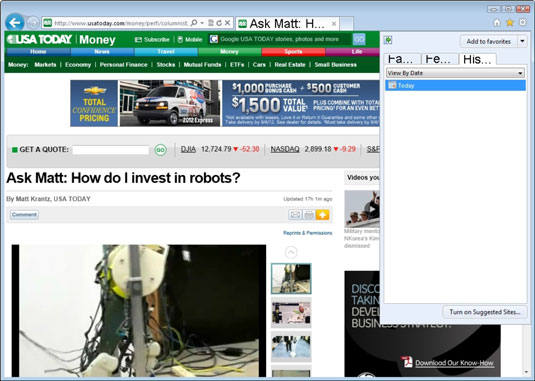Image resolution: width=535 pixels, height=381 pixels.
Task: Click the Subscribe link with envelope icon
Action: (x=152, y=40)
